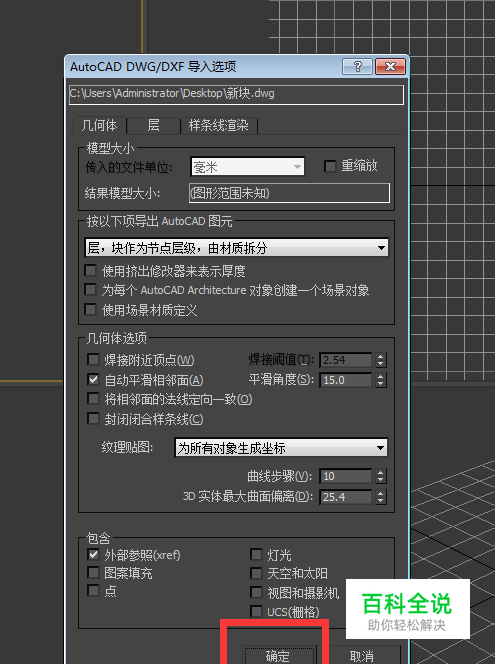Uncheck 外部参照(xref) checkbox
495x664 pixels.
coord(93,554)
